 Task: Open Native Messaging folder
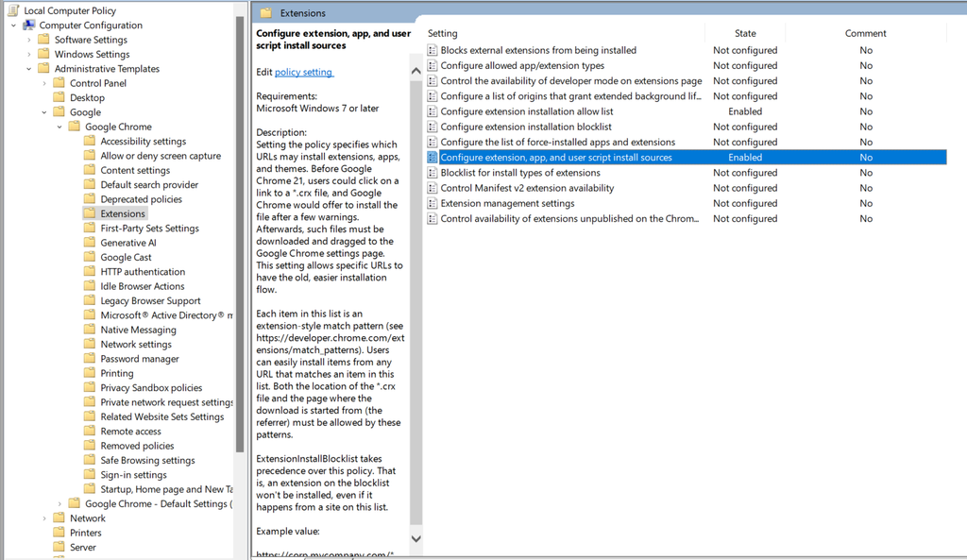coord(138,330)
